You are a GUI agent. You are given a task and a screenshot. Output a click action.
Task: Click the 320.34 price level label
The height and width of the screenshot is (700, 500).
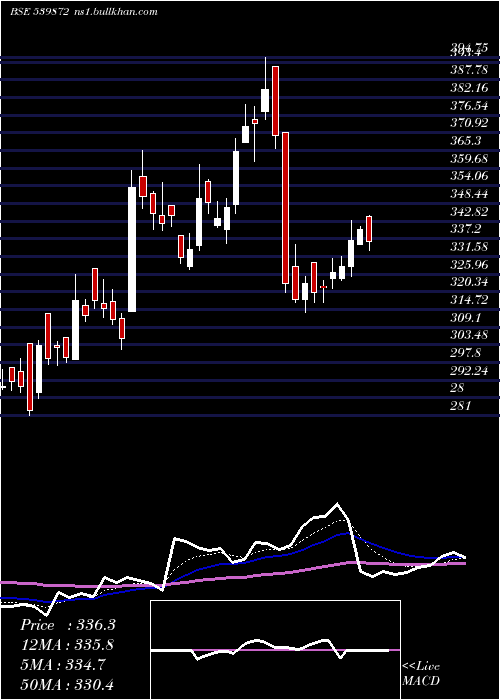(x=469, y=282)
